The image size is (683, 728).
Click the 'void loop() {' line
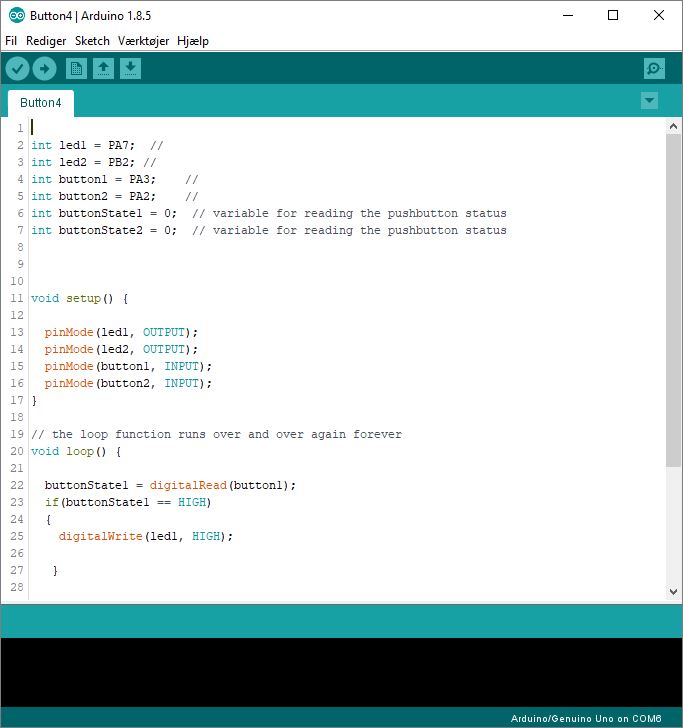[x=76, y=451]
